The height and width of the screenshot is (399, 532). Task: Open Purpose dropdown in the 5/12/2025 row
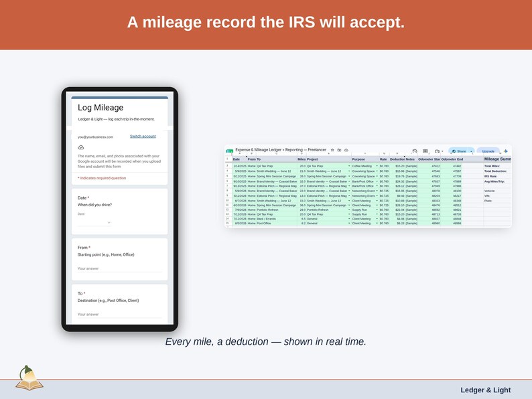point(377,176)
